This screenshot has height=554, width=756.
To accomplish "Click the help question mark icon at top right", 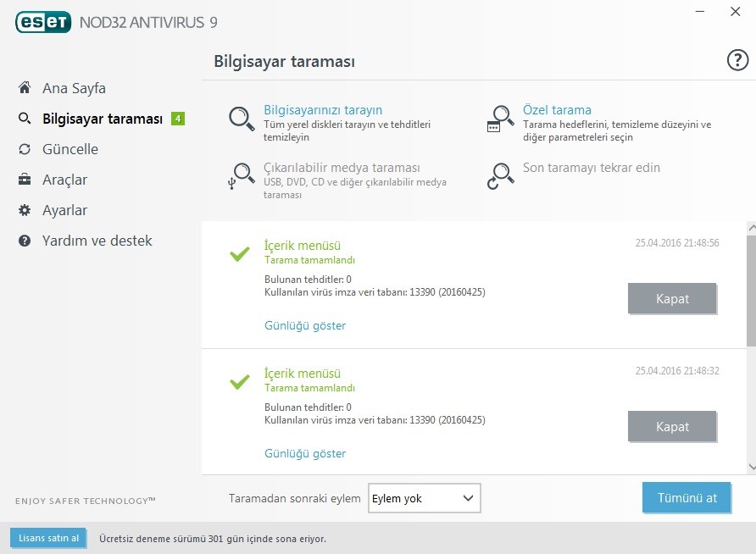I will (x=737, y=60).
